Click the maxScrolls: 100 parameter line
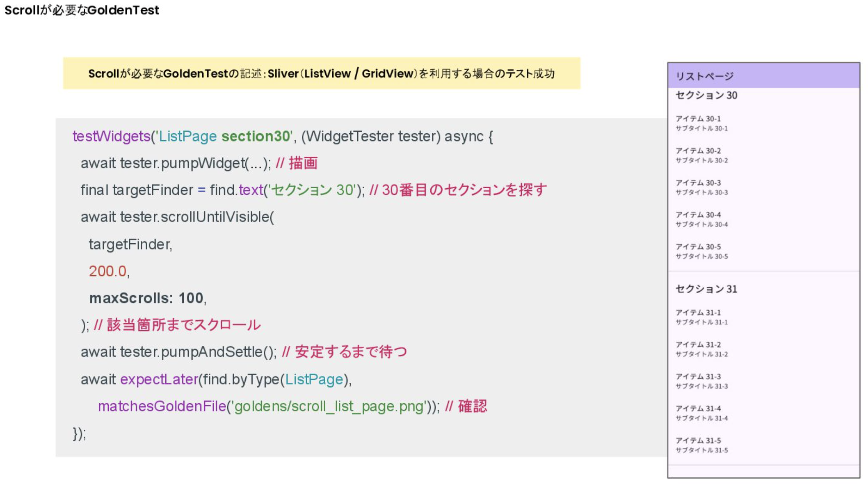 tap(146, 298)
